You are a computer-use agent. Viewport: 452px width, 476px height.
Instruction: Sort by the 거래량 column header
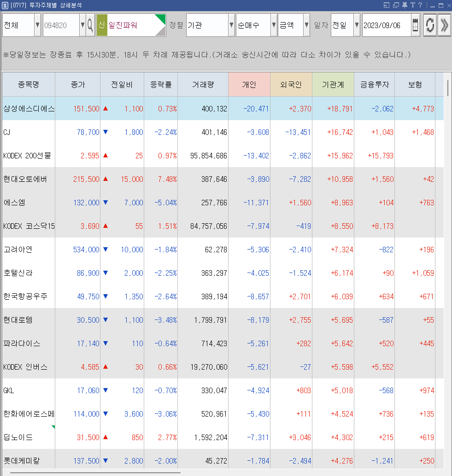[203, 84]
